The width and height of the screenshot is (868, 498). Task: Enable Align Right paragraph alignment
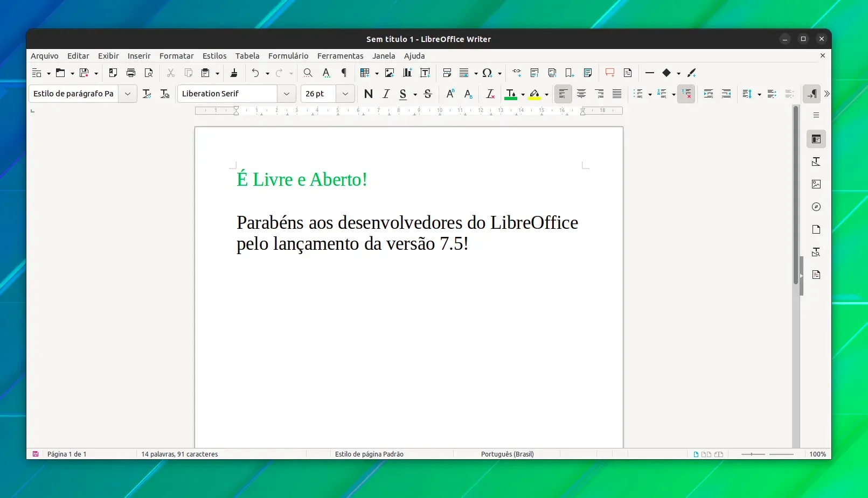(599, 94)
